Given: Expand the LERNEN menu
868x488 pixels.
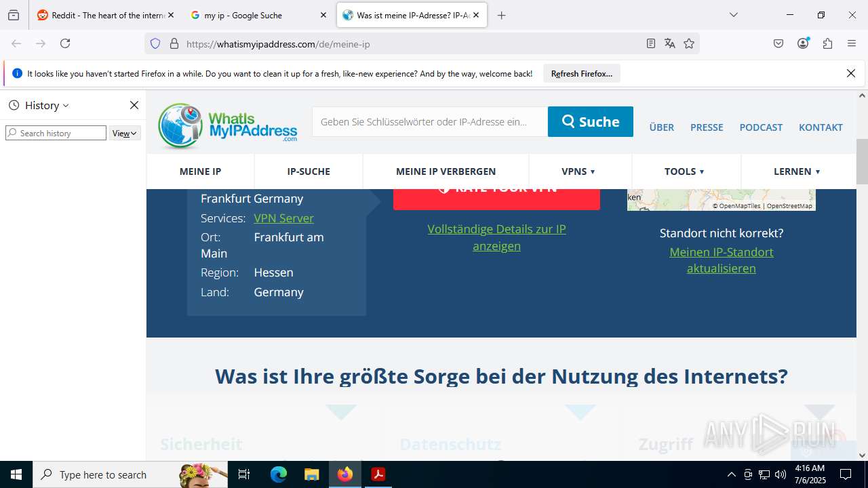Looking at the screenshot, I should coord(797,171).
